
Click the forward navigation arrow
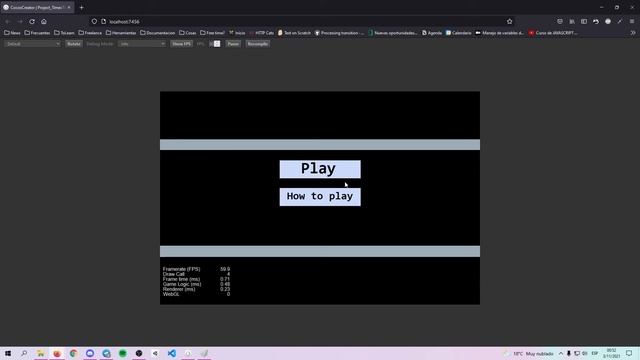[20, 22]
